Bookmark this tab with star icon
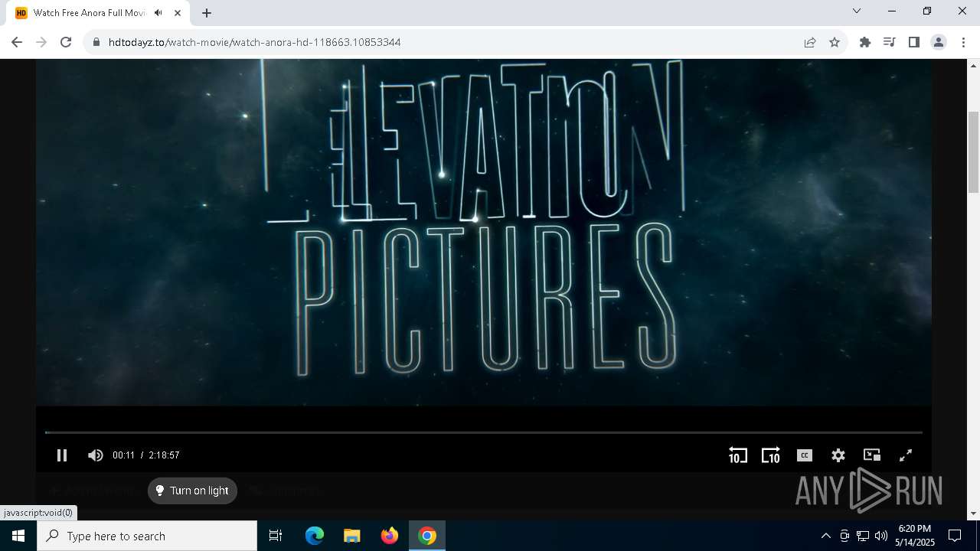 tap(835, 42)
